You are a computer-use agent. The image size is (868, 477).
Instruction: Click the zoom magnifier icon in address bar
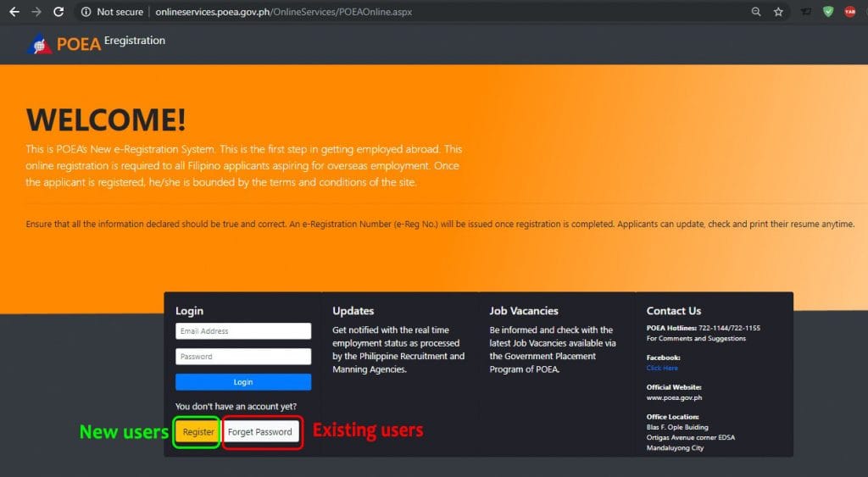(x=755, y=12)
